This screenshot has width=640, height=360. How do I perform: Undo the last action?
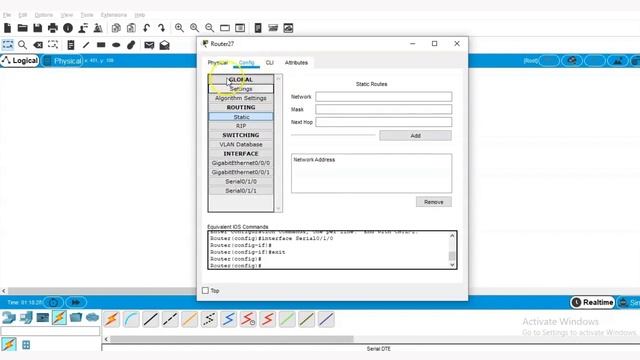[x=146, y=28]
